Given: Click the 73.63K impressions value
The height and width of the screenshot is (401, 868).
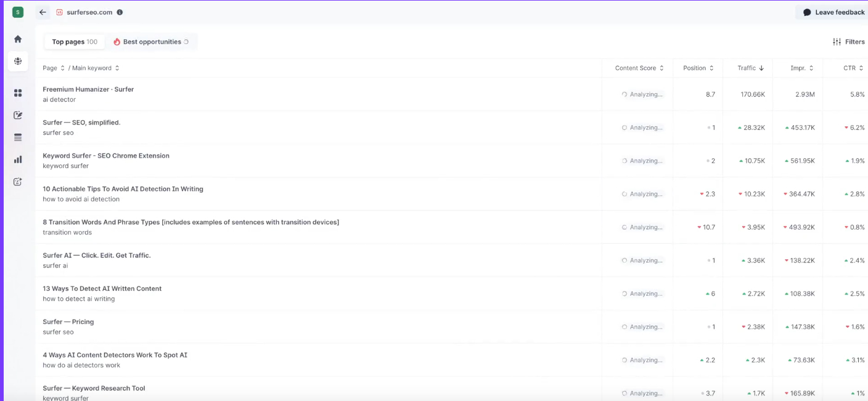Looking at the screenshot, I should (x=804, y=361).
